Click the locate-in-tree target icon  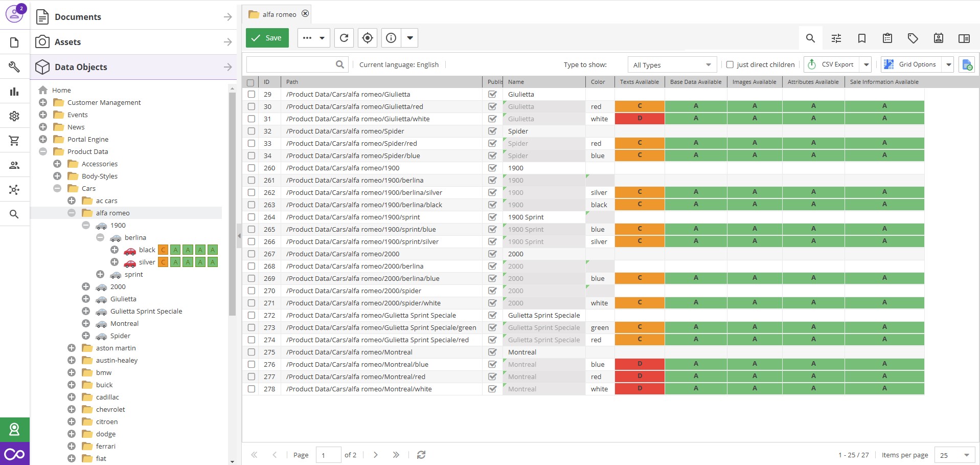368,38
